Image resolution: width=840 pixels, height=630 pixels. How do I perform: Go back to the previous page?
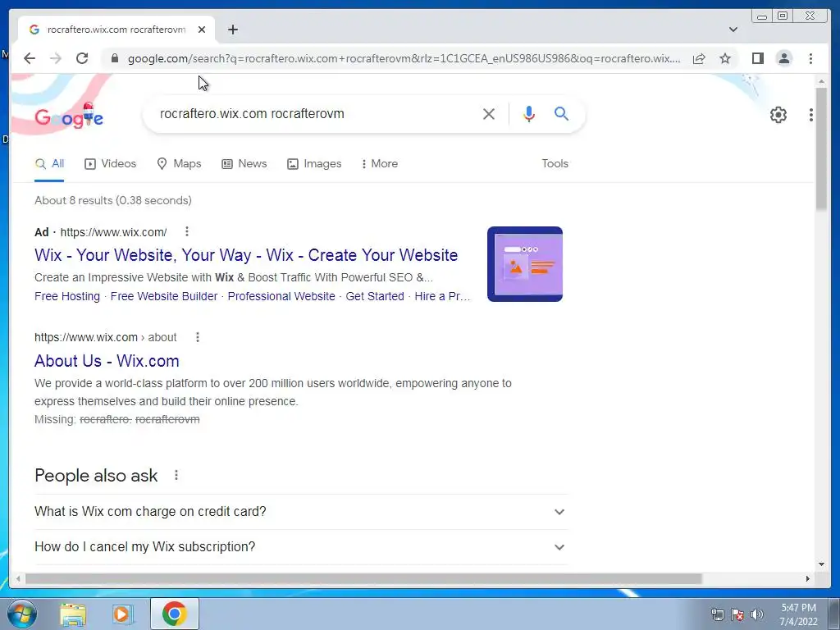click(x=30, y=58)
